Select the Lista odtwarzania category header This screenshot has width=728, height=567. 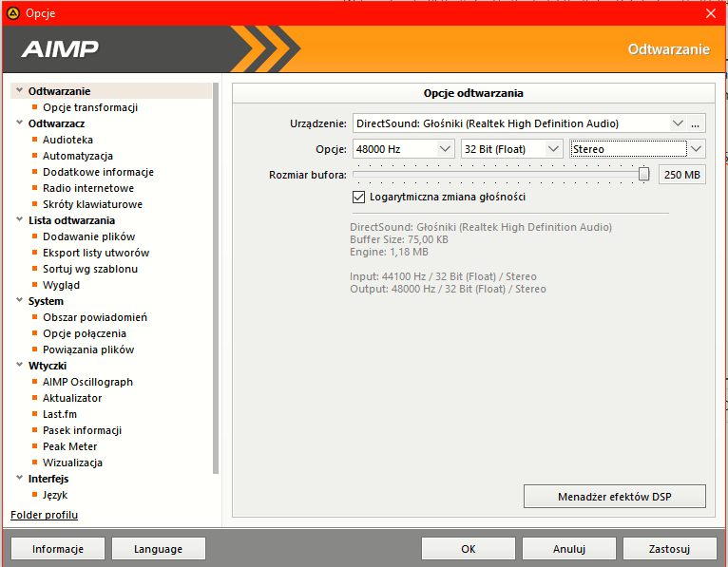pyautogui.click(x=71, y=220)
